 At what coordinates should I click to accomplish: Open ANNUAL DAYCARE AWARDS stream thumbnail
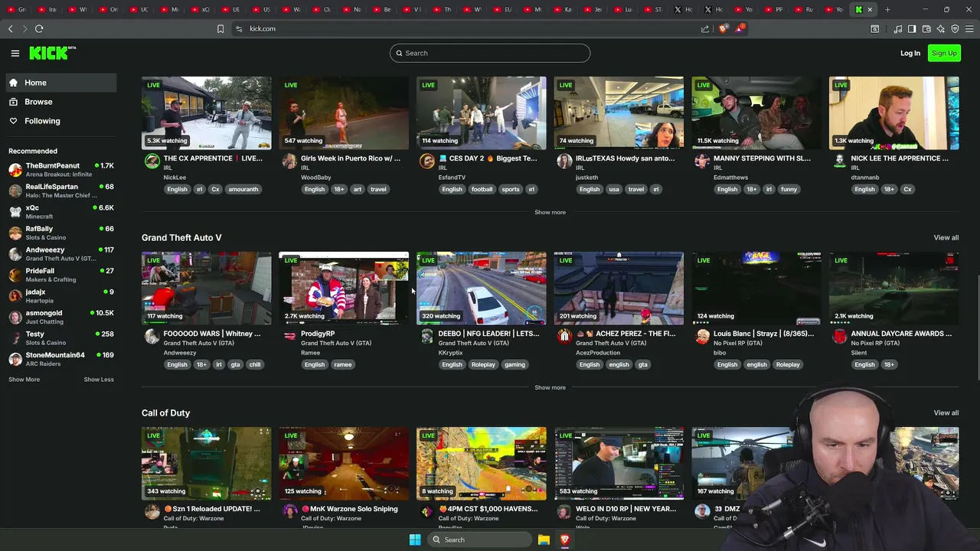click(x=893, y=289)
